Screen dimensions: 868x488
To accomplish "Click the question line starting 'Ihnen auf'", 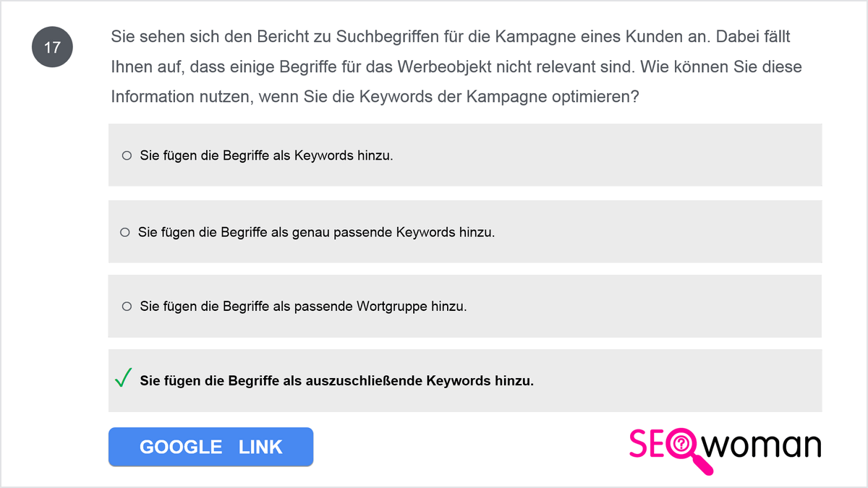I will click(456, 67).
